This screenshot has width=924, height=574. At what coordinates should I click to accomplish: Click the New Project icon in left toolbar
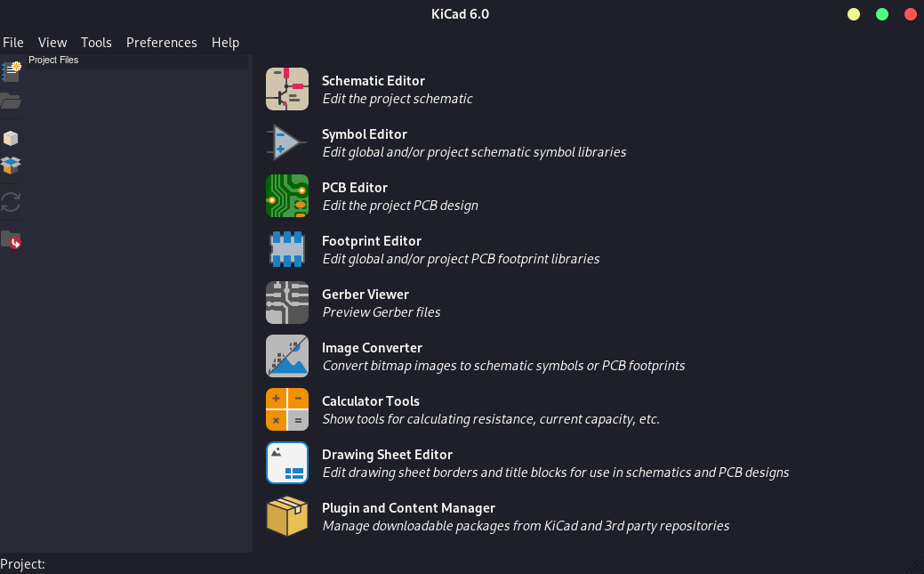[x=11, y=71]
